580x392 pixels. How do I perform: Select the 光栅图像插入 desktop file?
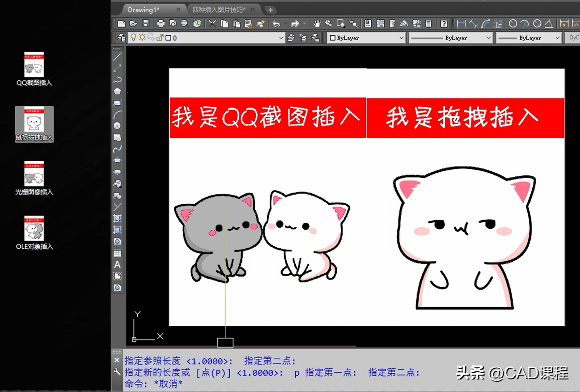point(34,178)
